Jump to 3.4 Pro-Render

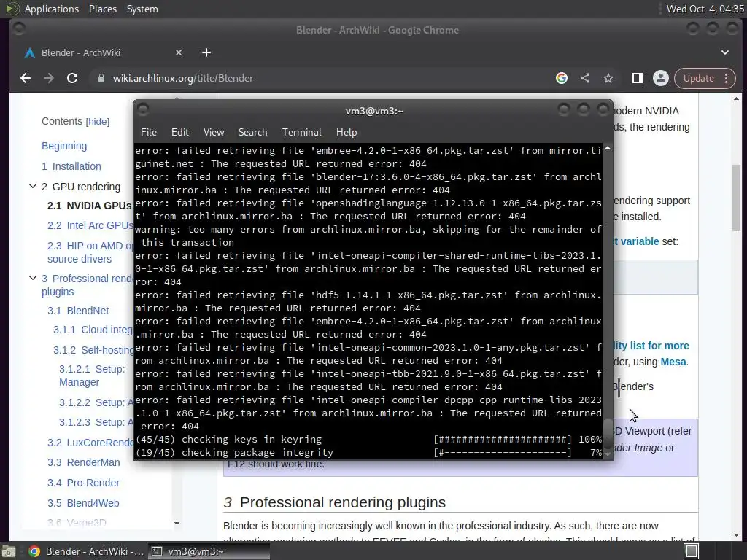(x=83, y=483)
